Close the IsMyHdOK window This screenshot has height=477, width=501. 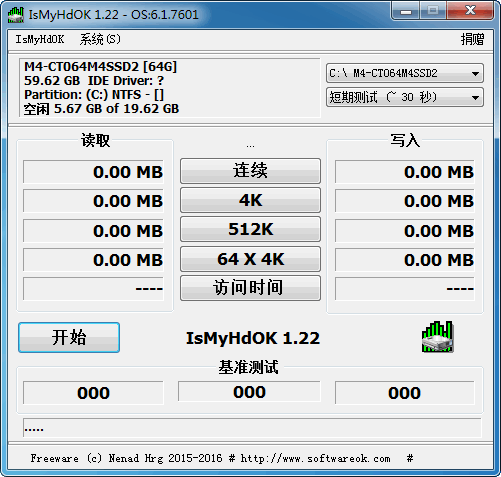click(x=470, y=11)
